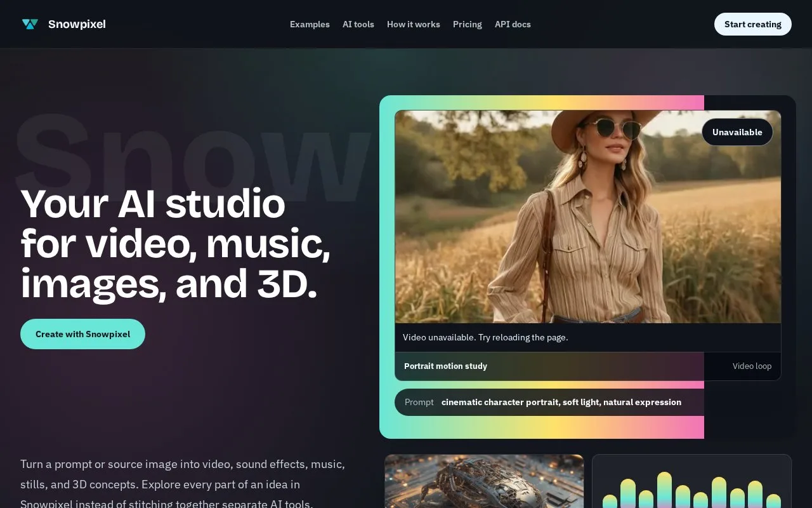812x508 pixels.
Task: Click the 'Turn a prompt or source image' paragraph
Action: click(183, 484)
